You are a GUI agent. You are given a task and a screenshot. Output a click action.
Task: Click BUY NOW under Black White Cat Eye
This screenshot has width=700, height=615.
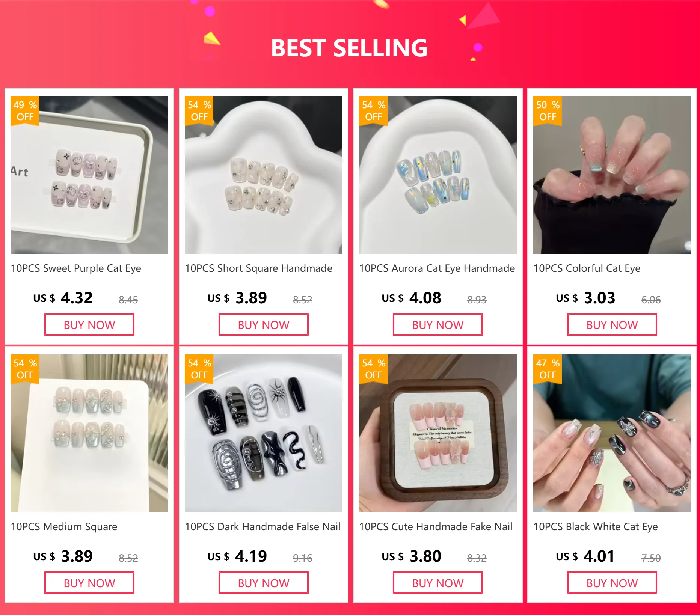point(612,583)
